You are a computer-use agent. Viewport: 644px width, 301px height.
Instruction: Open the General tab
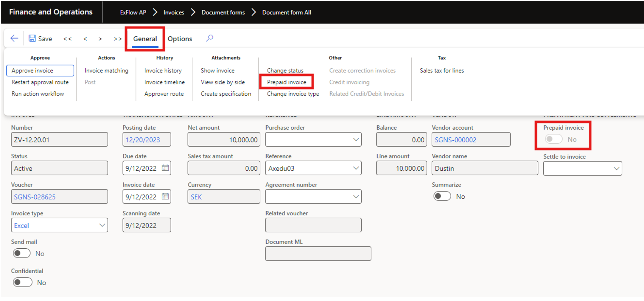(x=145, y=39)
